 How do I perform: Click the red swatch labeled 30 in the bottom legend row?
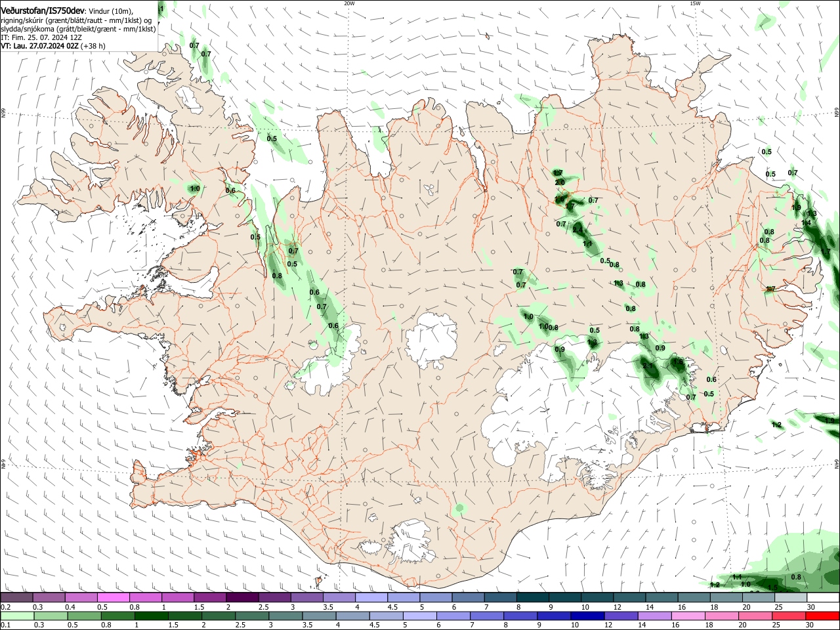(x=822, y=616)
